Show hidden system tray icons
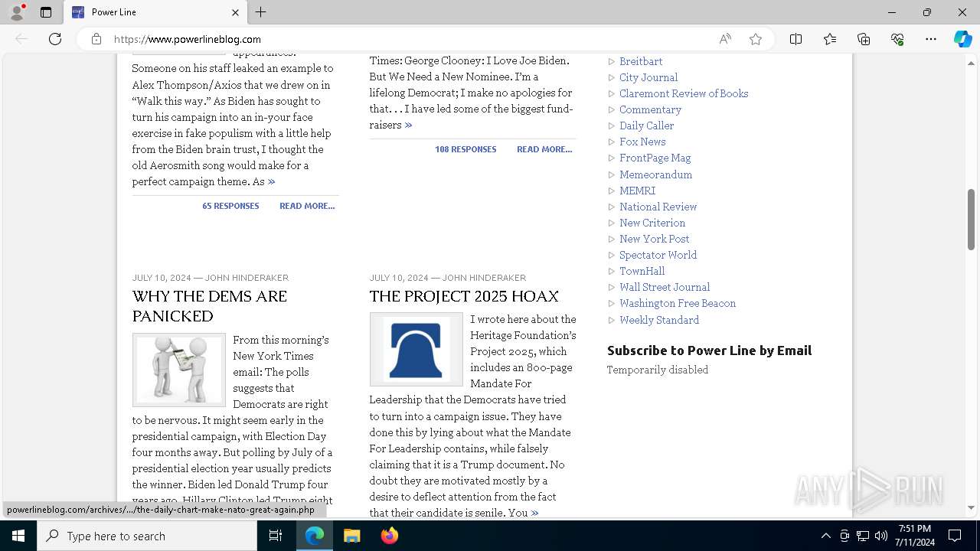This screenshot has height=551, width=980. coord(825,536)
